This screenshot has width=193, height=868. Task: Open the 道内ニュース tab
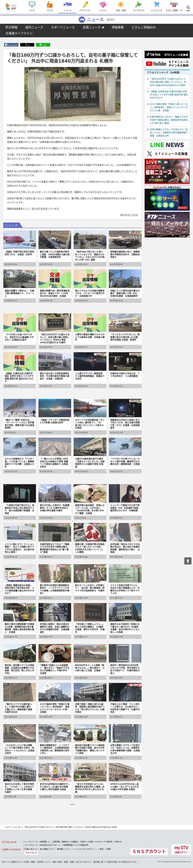tap(34, 27)
